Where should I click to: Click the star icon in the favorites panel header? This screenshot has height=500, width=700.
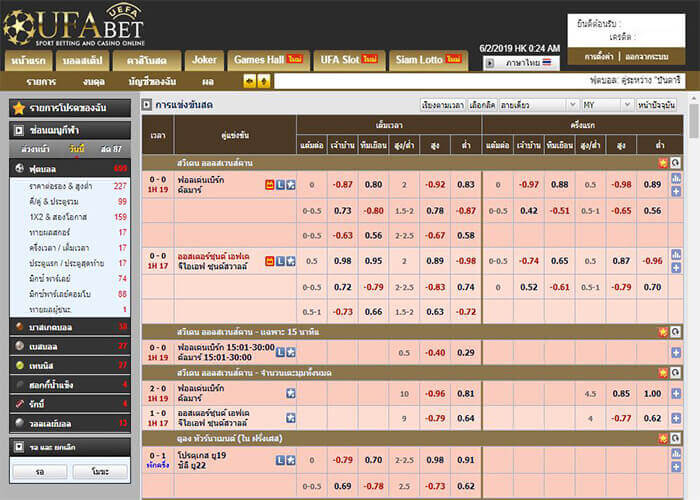[x=19, y=108]
